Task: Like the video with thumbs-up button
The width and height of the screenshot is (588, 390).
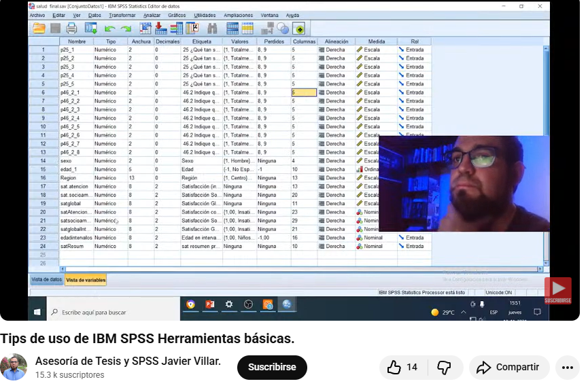Action: click(x=402, y=368)
